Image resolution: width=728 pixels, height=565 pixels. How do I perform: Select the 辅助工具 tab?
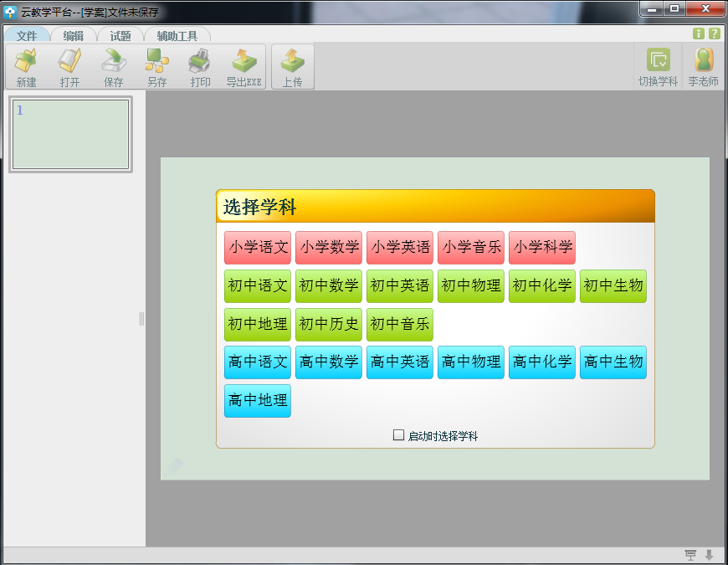pos(177,36)
